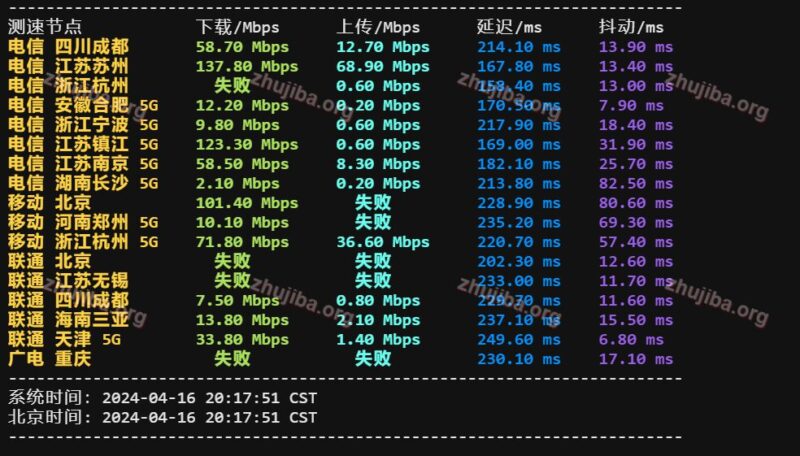Click the 36.60 Mbps upload value
Screen dimensions: 800x456
[382, 241]
